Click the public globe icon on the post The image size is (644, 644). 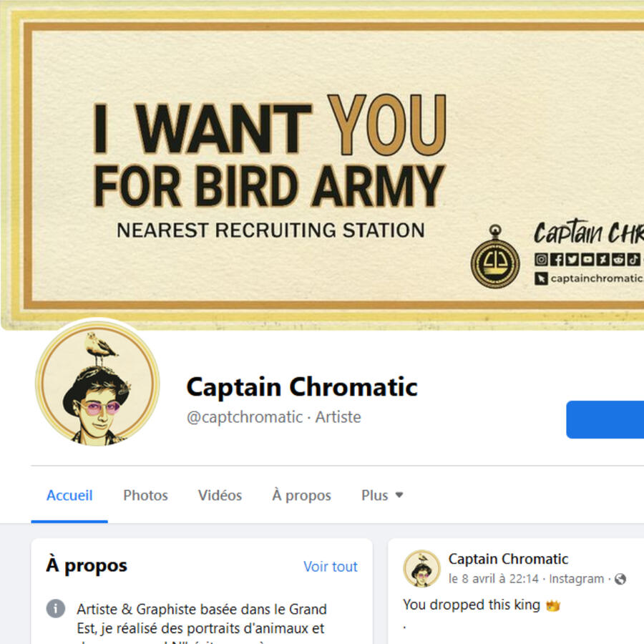[620, 579]
